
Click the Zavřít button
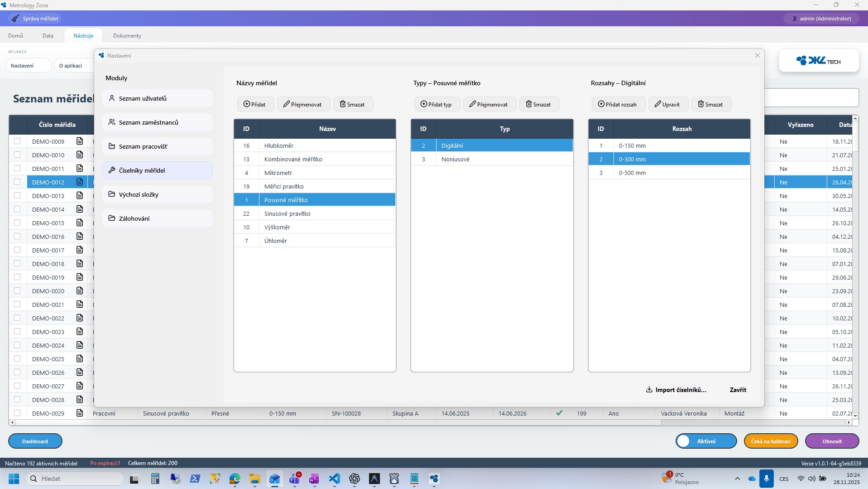click(738, 390)
